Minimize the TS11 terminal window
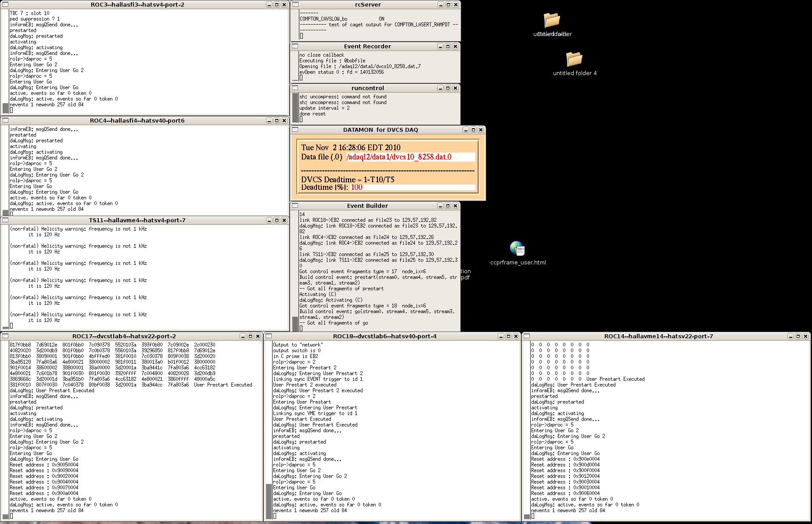The image size is (812, 524). pyautogui.click(x=269, y=220)
